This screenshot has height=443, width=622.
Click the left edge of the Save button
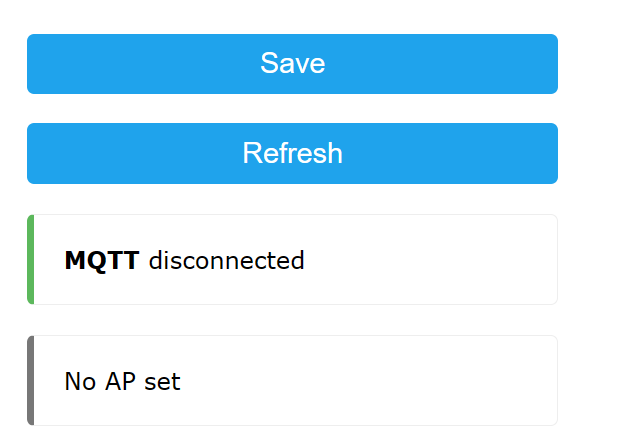click(36, 64)
